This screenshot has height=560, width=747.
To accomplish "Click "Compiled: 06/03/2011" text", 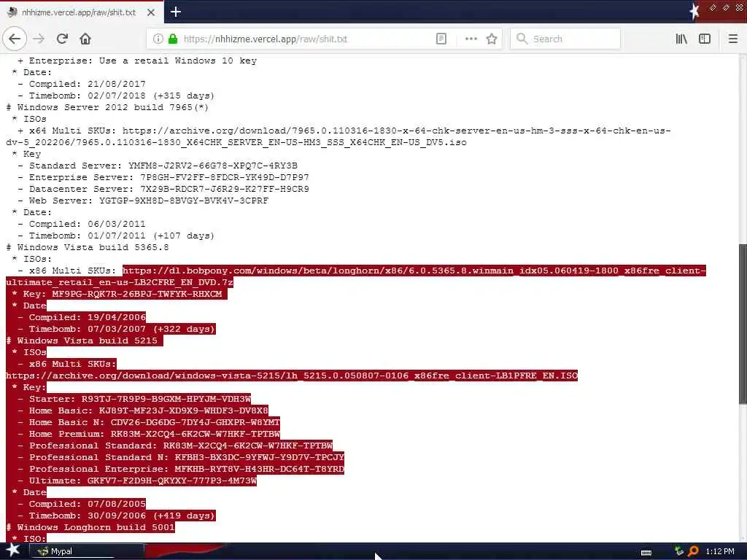I will click(x=88, y=224).
